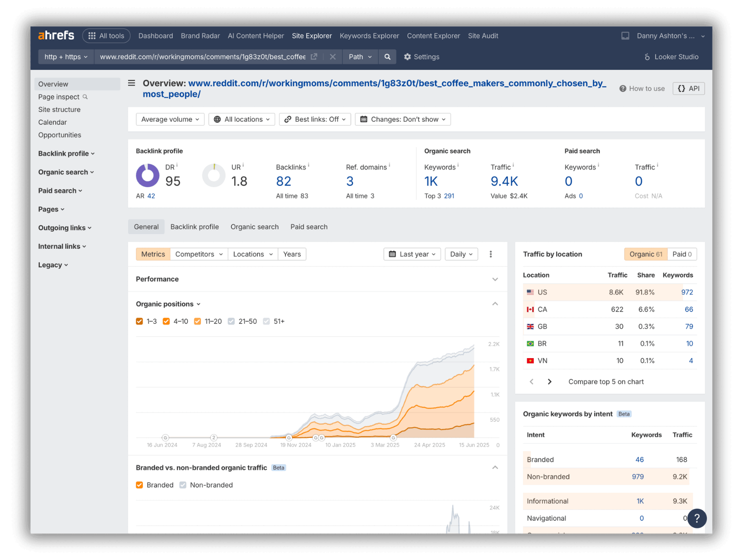
Task: Toggle the sidebar hamburger menu icon
Action: (132, 83)
